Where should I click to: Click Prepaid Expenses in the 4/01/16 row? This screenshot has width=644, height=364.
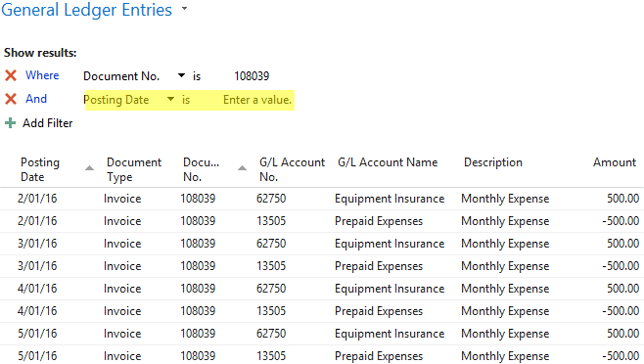379,311
